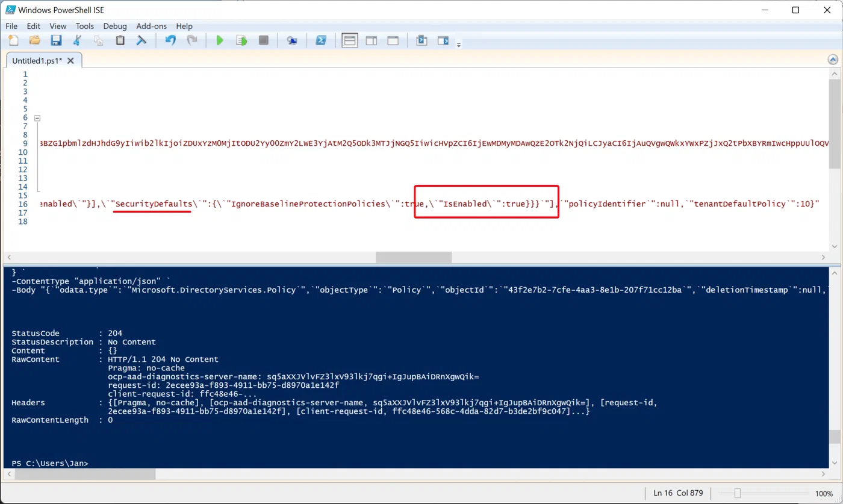Click the -ContentType application/json console line

(91, 281)
